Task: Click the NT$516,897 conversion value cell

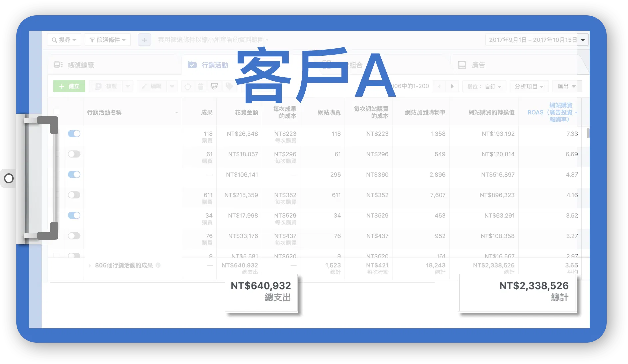Action: [x=498, y=175]
